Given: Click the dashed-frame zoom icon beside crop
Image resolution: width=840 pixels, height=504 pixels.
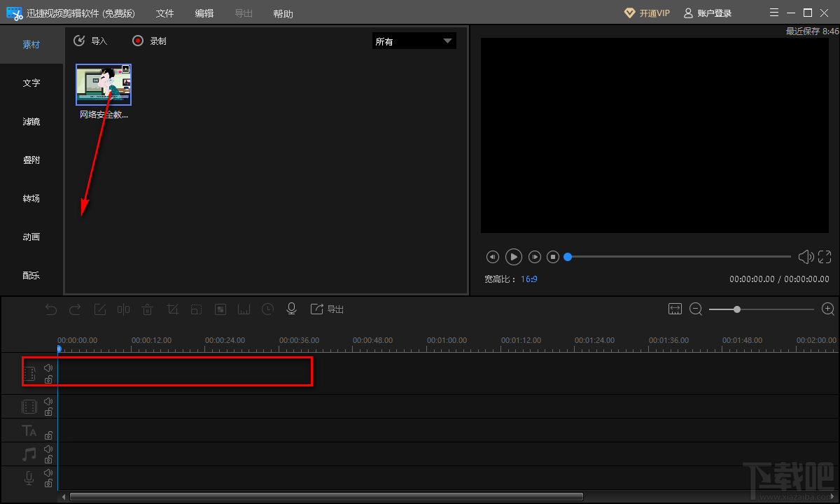Looking at the screenshot, I should tap(197, 309).
